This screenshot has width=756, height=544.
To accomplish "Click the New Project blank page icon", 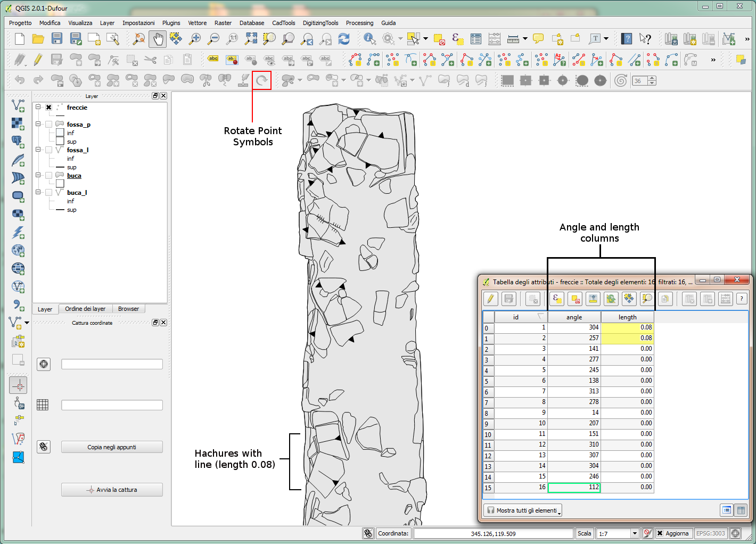I will pyautogui.click(x=19, y=39).
